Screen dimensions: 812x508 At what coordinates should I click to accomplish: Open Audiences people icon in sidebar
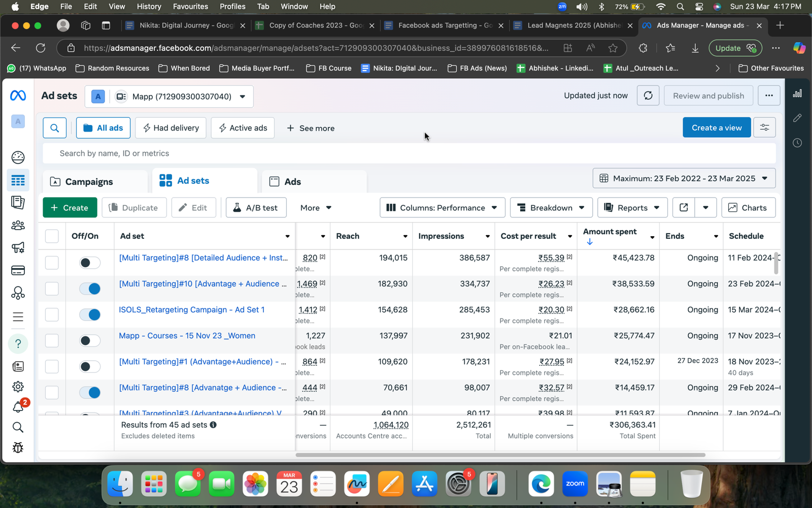tap(18, 225)
